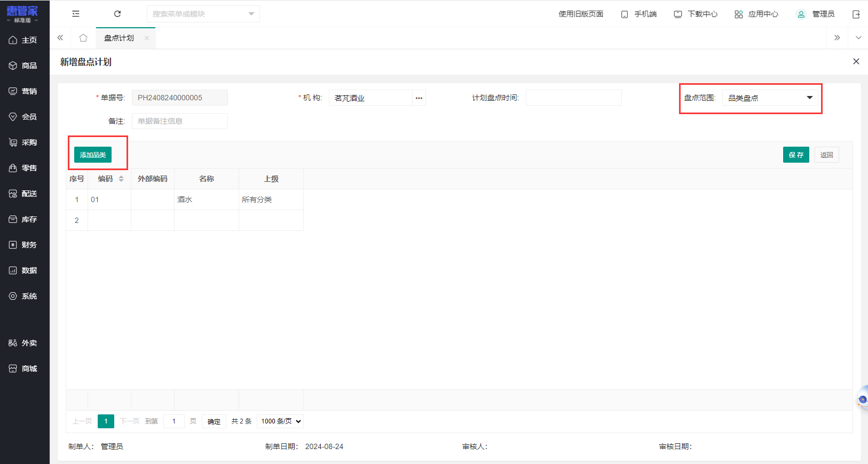The image size is (868, 464).
Task: Close the 新增盘点计划 panel
Action: point(856,61)
